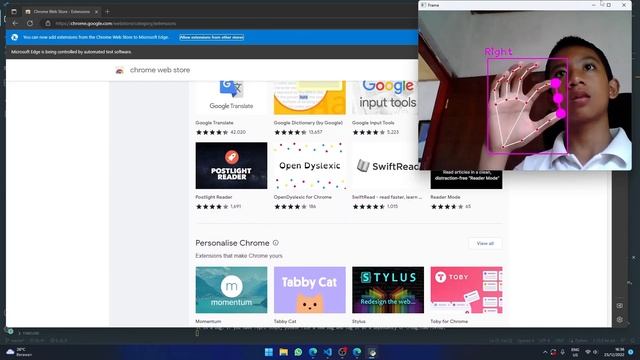Click 'Extensions that make Chrome yours' subtitle
The image size is (640, 360).
click(239, 256)
